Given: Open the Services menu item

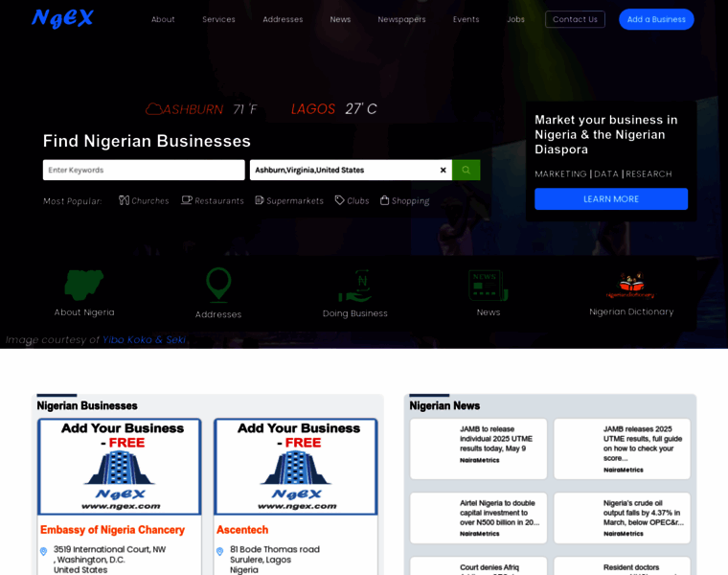Looking at the screenshot, I should point(218,19).
